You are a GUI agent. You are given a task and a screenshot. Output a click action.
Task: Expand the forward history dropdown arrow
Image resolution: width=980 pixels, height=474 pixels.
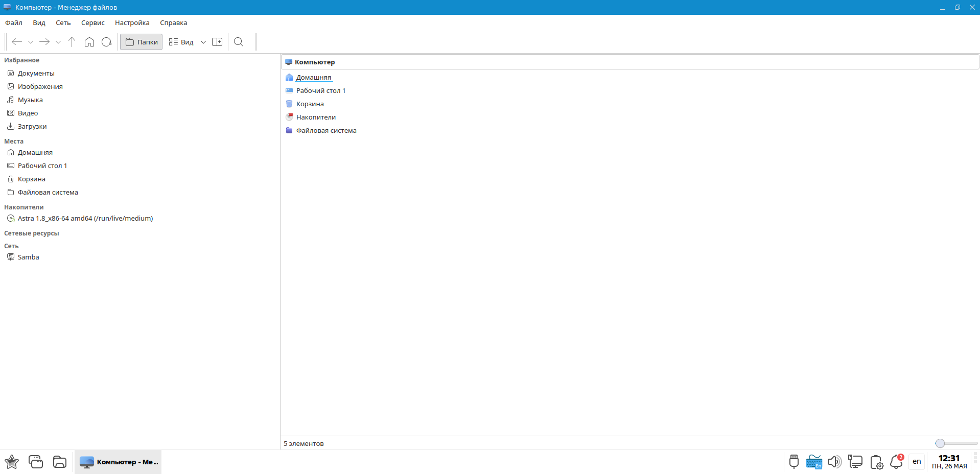58,42
